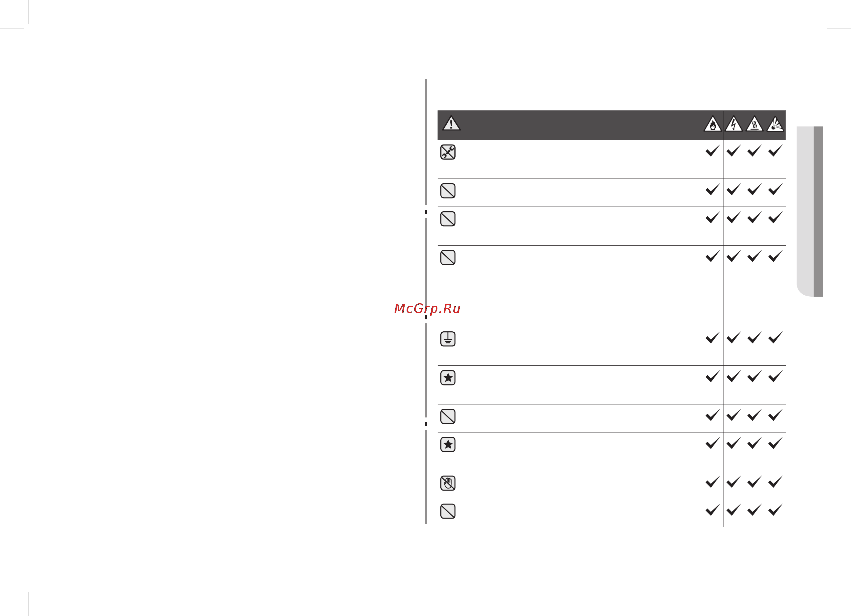Toggle the fire-column checkmark in the wrench row
This screenshot has height=616, width=851.
(x=712, y=150)
